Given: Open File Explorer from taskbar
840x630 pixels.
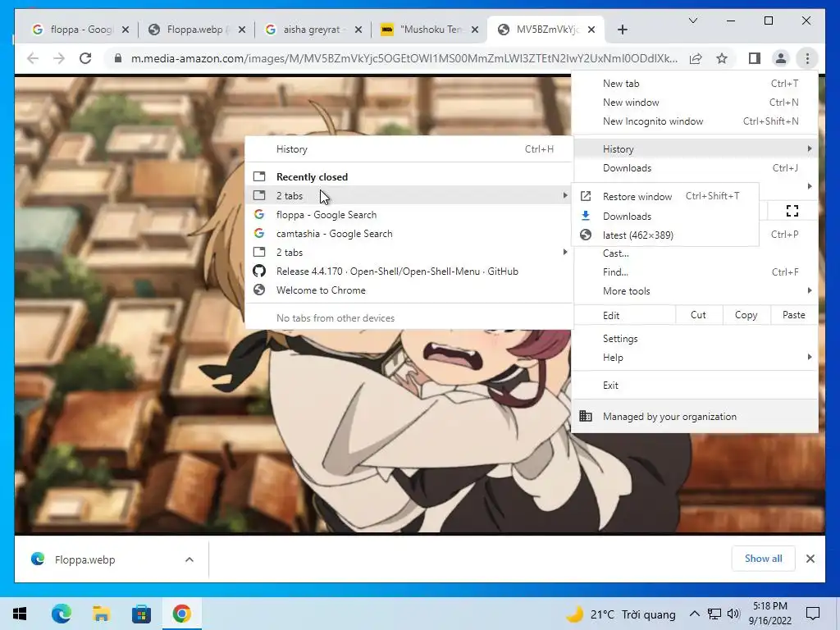Looking at the screenshot, I should click(101, 614).
